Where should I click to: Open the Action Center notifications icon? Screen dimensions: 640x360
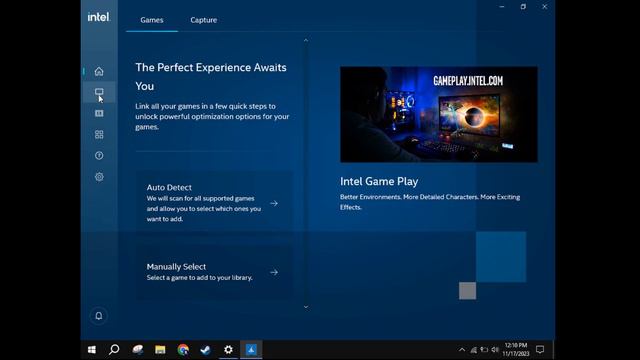coord(540,350)
